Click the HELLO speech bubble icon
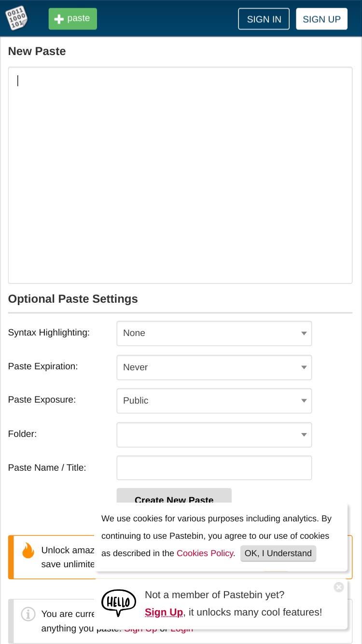The height and width of the screenshot is (644, 362). 119,603
